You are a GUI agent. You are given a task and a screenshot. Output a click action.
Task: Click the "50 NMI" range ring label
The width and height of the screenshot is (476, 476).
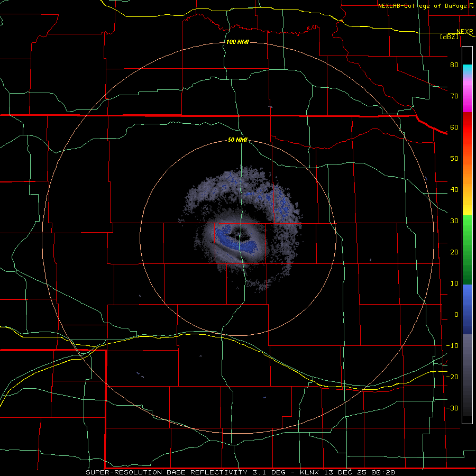coord(237,140)
